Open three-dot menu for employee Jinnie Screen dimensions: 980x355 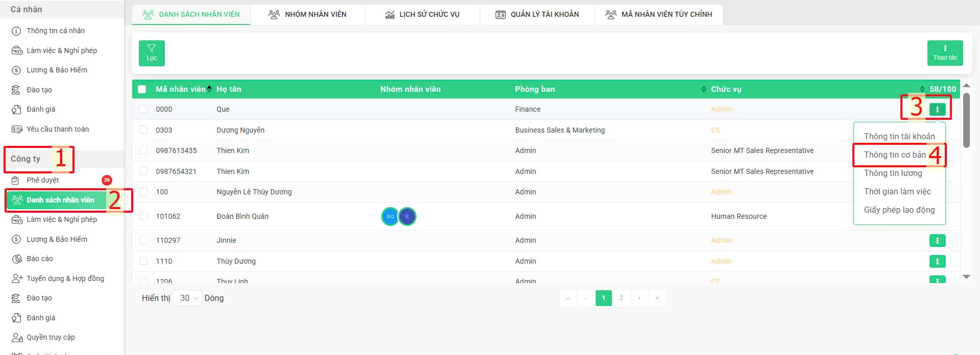937,240
